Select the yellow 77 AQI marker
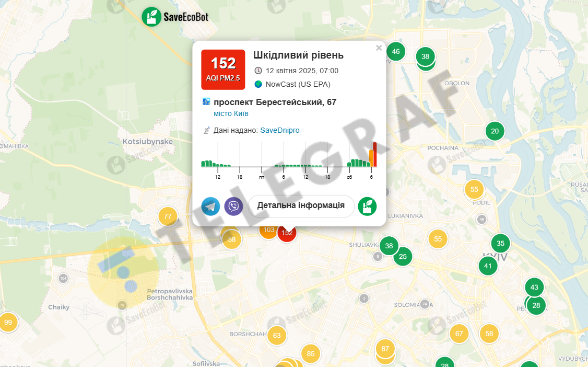 click(168, 216)
